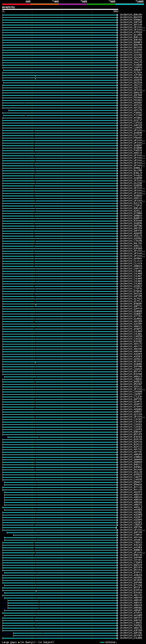The height and width of the screenshot is (644, 146).
Task: Select the UniRef100_C1FE16 label
Action: [131, 123]
